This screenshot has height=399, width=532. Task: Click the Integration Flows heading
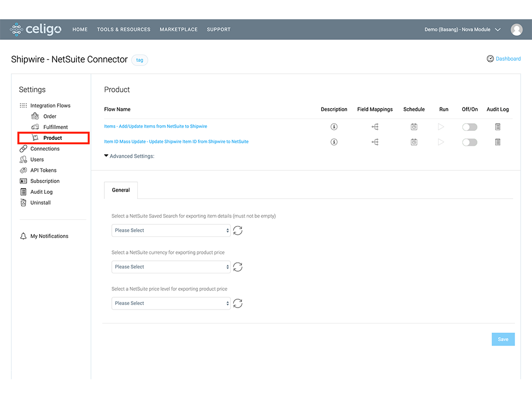click(50, 105)
